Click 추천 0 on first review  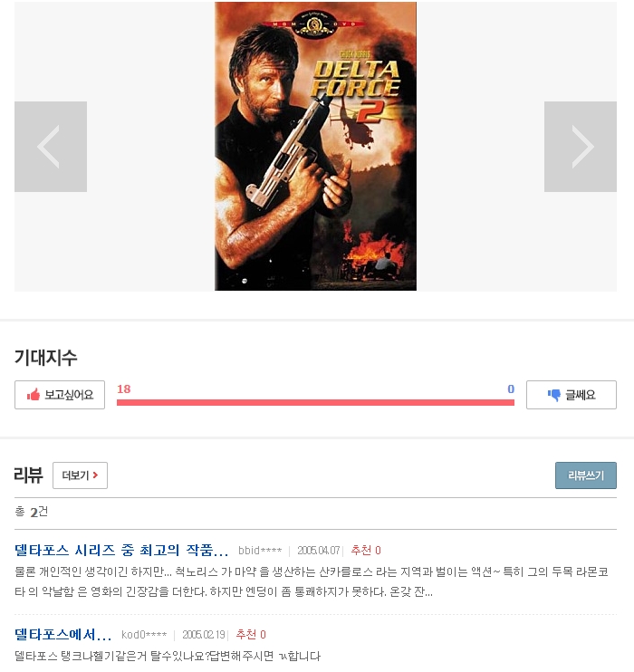(366, 551)
